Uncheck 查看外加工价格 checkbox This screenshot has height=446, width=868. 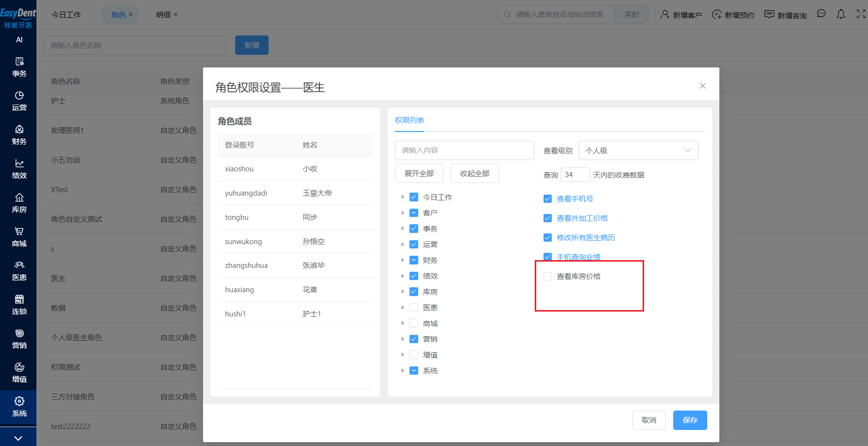[547, 218]
